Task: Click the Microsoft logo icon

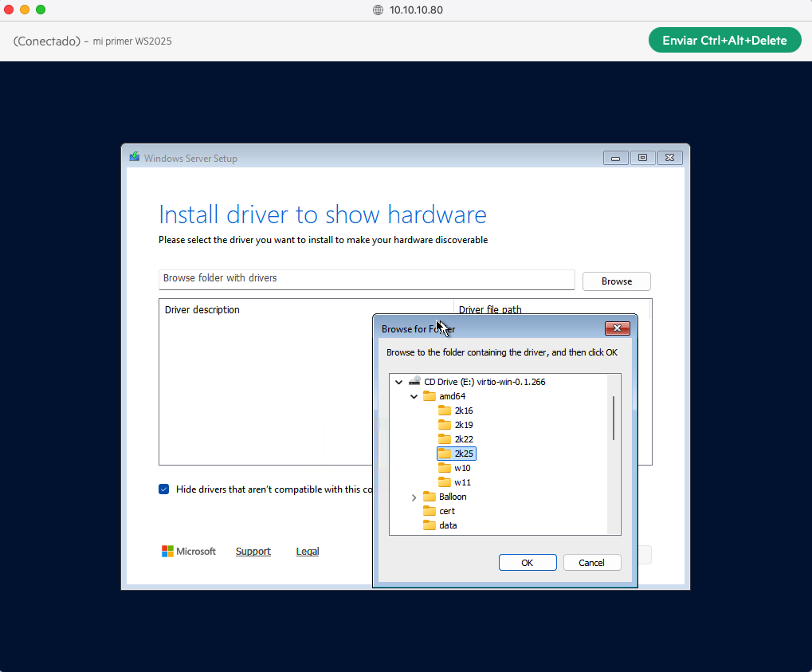Action: click(x=167, y=551)
